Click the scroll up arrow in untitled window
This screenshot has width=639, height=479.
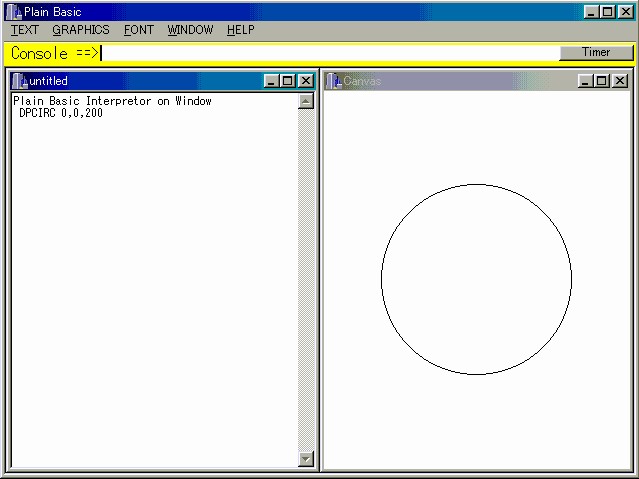pos(306,101)
